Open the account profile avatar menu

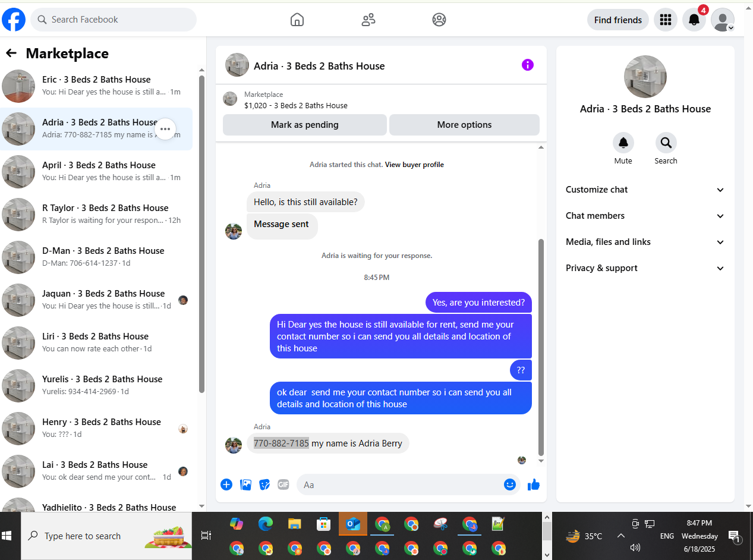tap(723, 20)
